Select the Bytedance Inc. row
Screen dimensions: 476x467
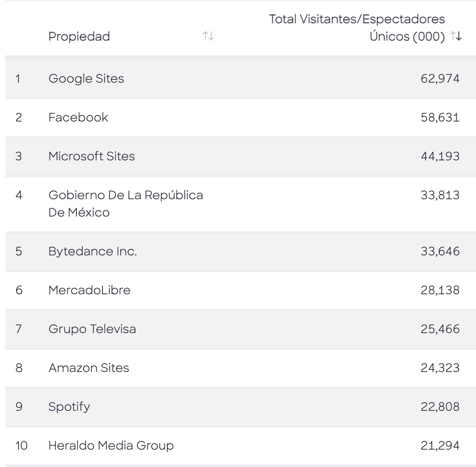click(x=240, y=251)
